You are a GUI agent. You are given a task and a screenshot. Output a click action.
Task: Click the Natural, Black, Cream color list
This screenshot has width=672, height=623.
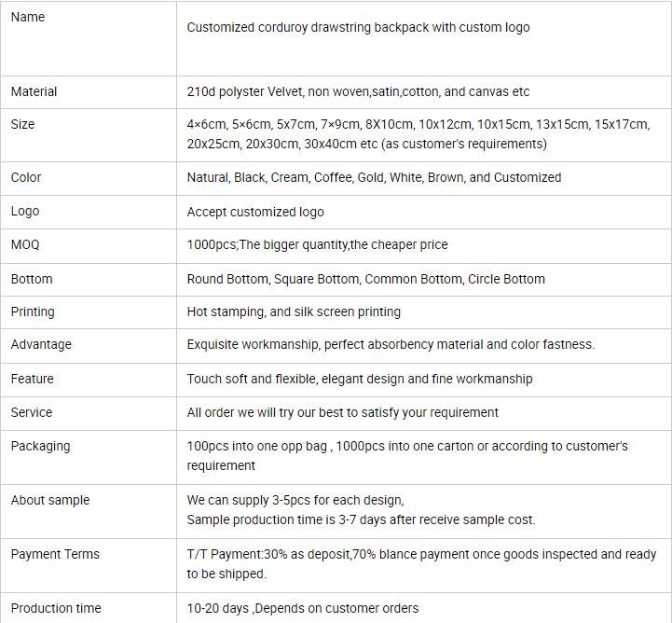pyautogui.click(x=374, y=177)
